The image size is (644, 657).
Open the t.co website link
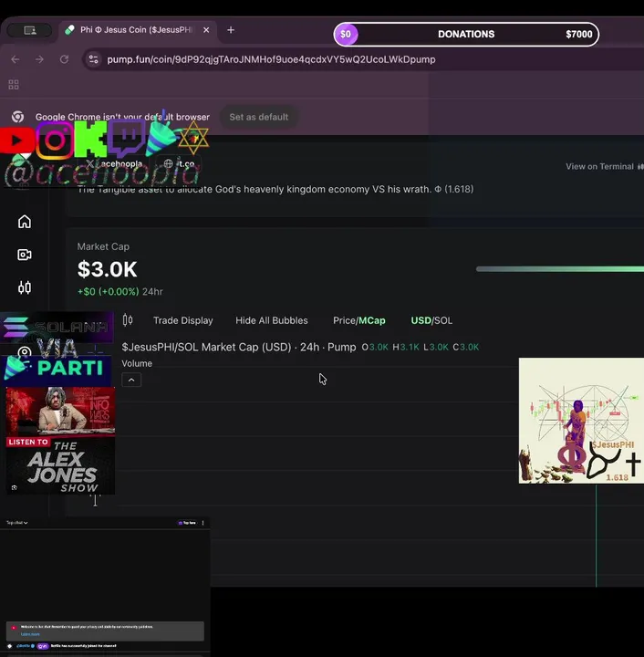click(x=179, y=164)
